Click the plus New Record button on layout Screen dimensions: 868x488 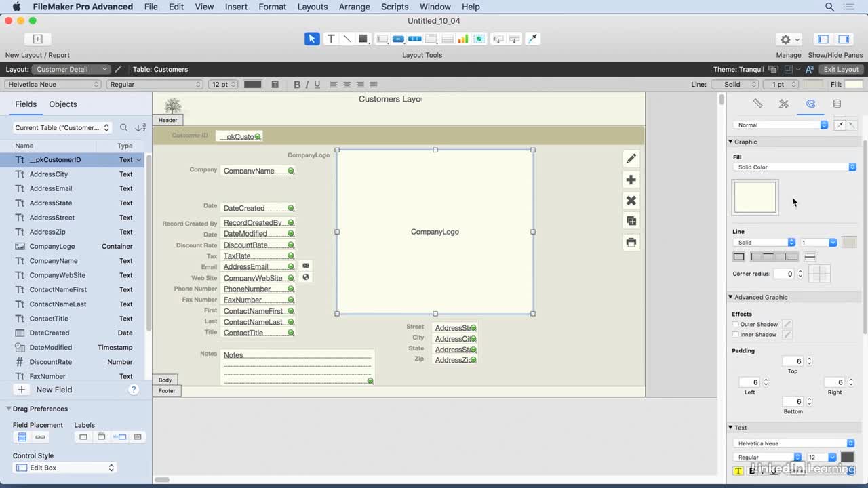[x=631, y=180]
